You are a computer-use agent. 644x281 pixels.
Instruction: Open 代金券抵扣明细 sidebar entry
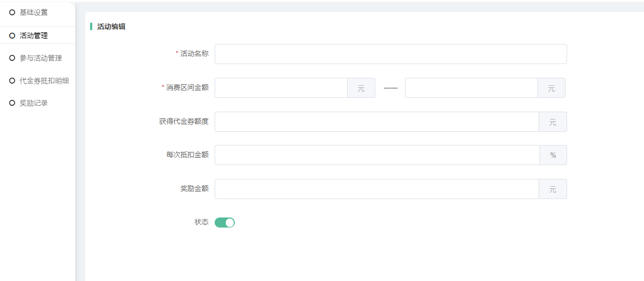[44, 81]
